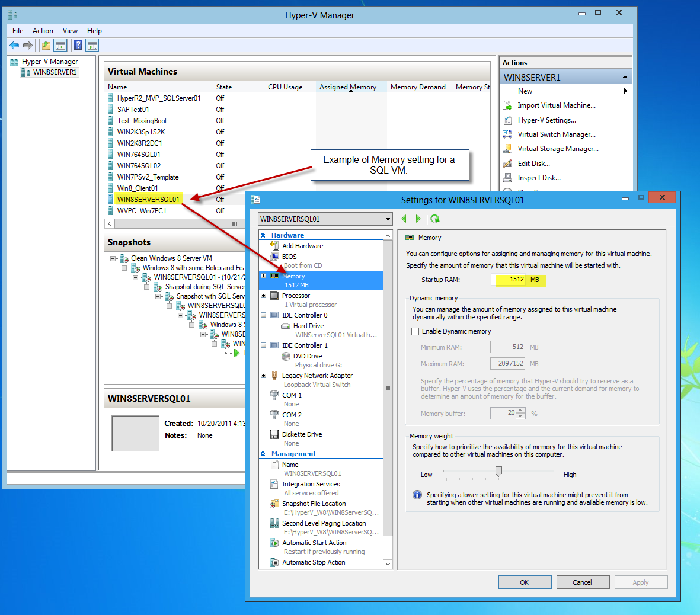Screen dimensions: 700x615
Task: Click the blue Help toolbar icon
Action: pos(78,45)
